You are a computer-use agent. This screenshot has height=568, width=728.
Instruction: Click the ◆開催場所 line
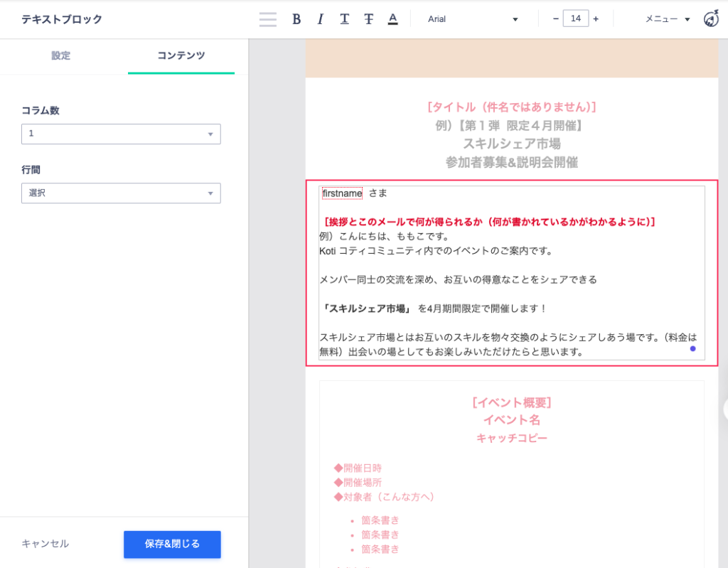358,483
